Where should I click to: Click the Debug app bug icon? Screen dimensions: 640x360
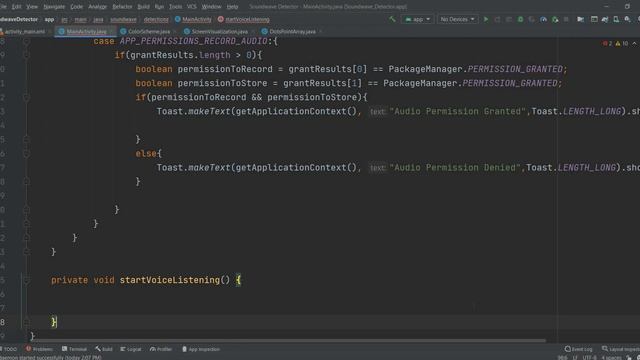coord(520,19)
